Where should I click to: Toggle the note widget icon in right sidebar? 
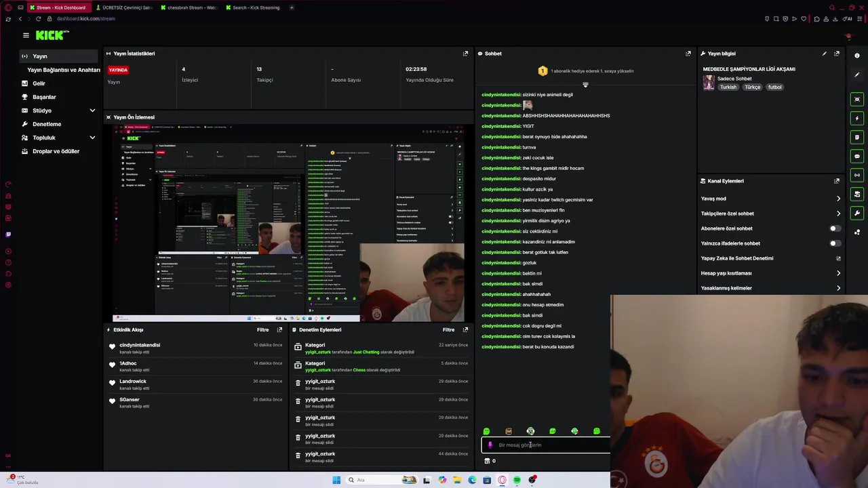pos(857,137)
